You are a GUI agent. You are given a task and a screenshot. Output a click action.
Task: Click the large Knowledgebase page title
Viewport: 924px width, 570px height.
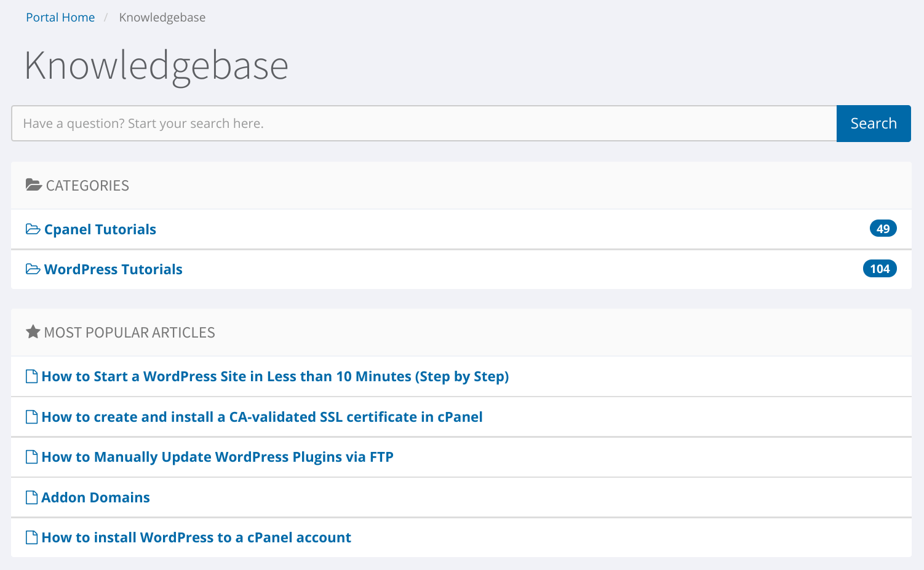(x=156, y=66)
